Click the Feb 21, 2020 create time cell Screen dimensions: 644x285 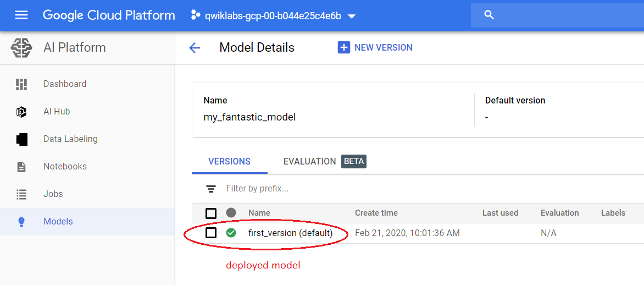pyautogui.click(x=407, y=233)
